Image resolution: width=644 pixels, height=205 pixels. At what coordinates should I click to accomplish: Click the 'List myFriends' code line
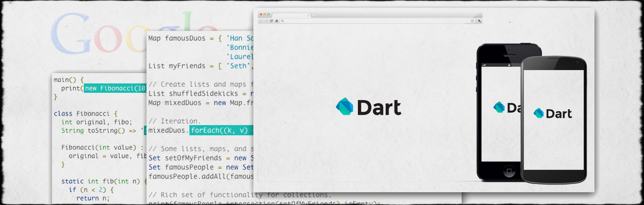pyautogui.click(x=201, y=66)
